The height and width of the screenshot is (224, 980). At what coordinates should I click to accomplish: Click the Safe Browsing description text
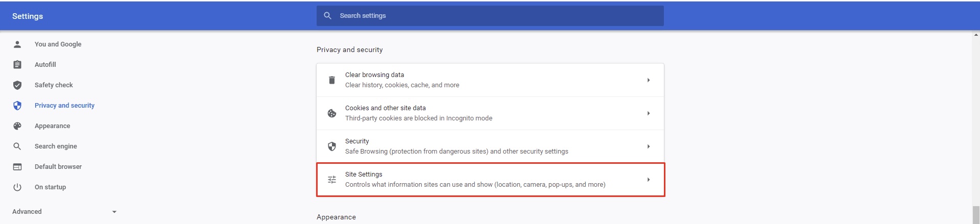[457, 152]
